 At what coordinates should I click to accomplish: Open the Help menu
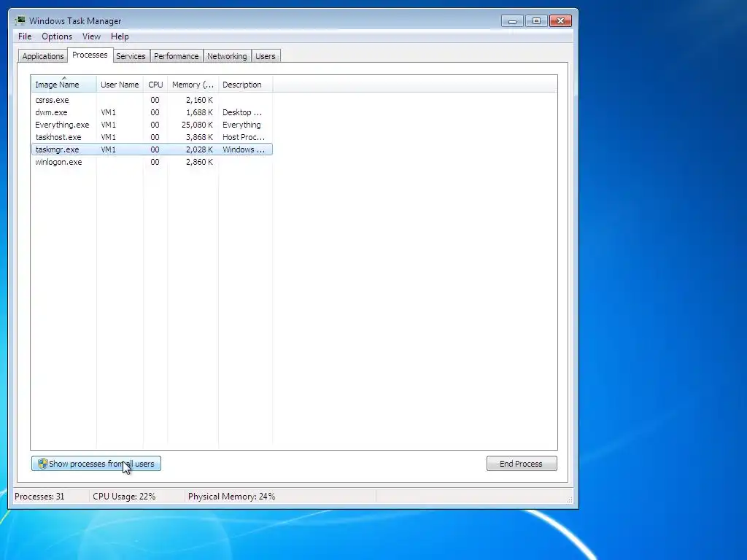tap(120, 36)
